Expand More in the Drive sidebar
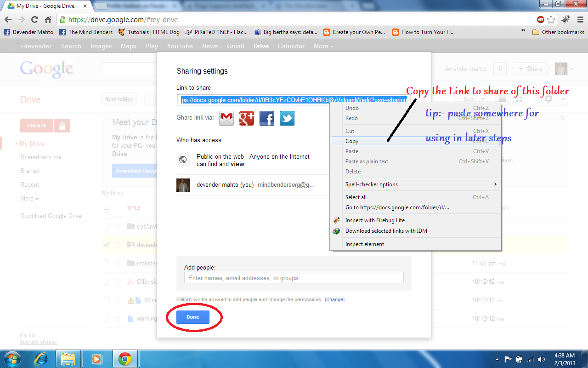Viewport: 588px width, 368px height. point(29,198)
